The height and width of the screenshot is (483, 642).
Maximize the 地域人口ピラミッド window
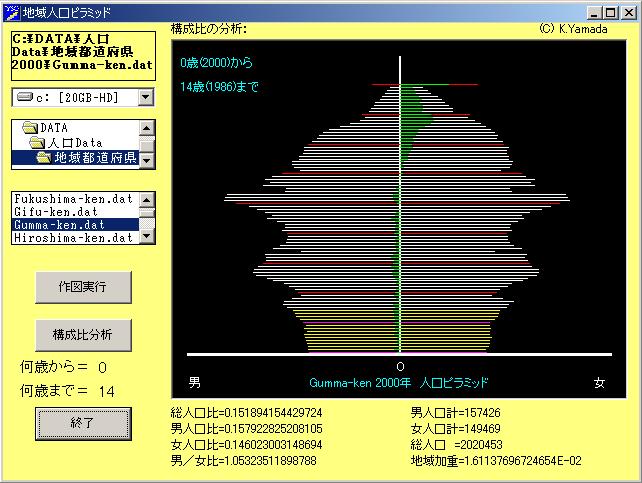pyautogui.click(x=610, y=13)
